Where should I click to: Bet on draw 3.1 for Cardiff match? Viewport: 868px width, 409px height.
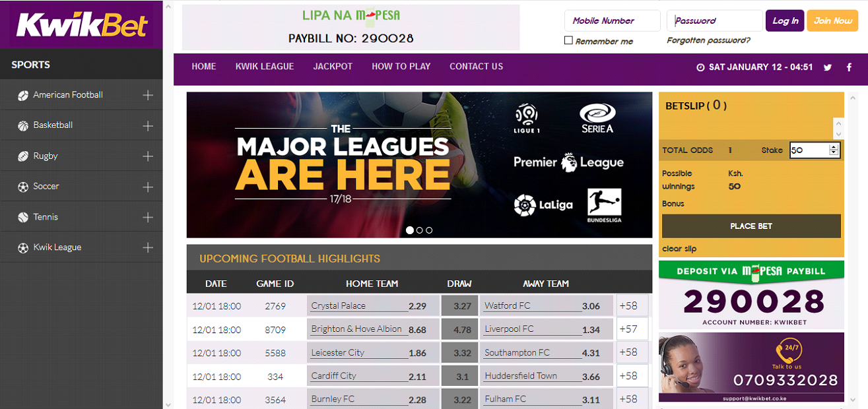(x=459, y=375)
